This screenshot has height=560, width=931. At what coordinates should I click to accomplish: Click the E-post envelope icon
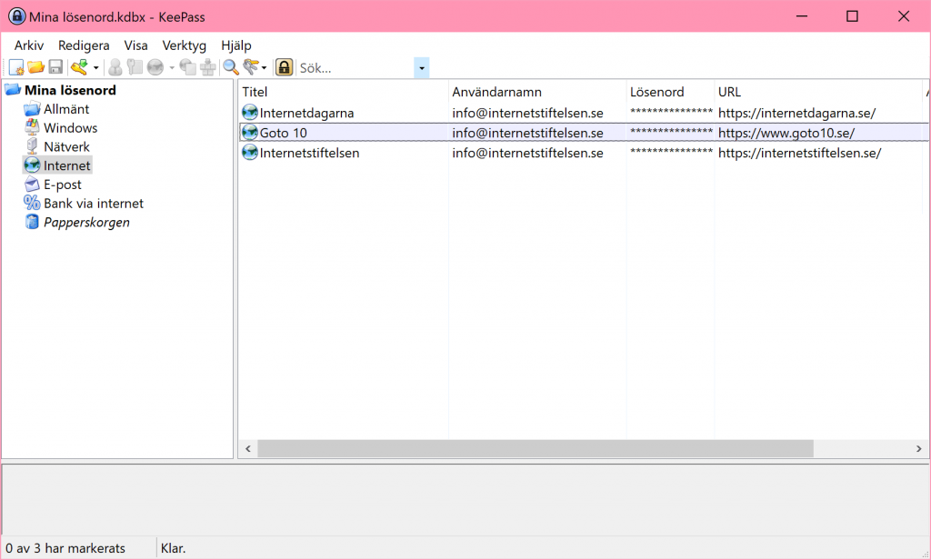click(32, 185)
